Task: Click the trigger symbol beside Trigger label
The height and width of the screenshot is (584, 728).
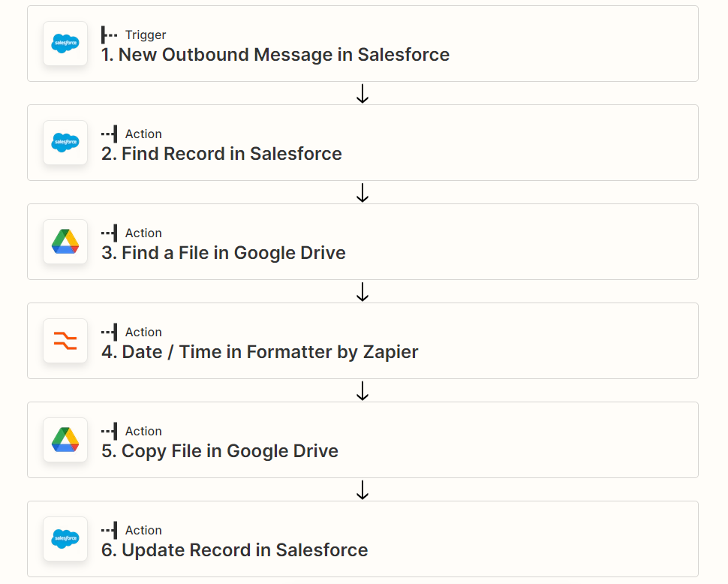Action: click(109, 35)
